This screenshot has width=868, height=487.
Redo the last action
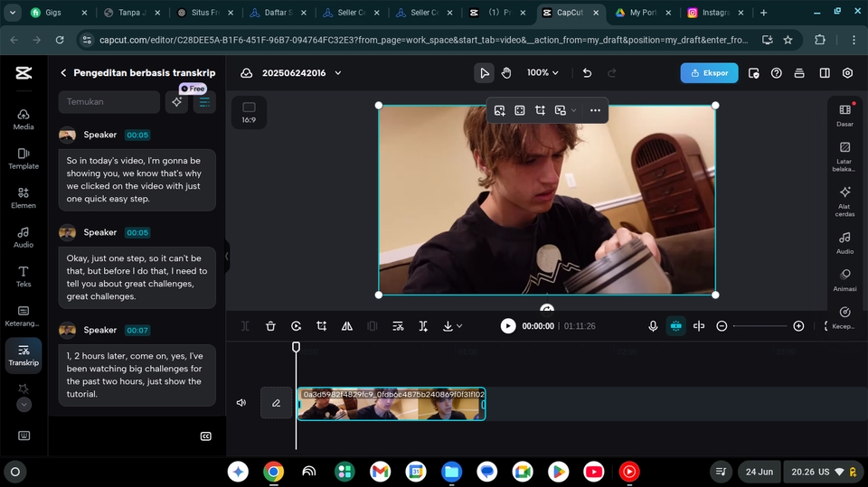coord(612,72)
